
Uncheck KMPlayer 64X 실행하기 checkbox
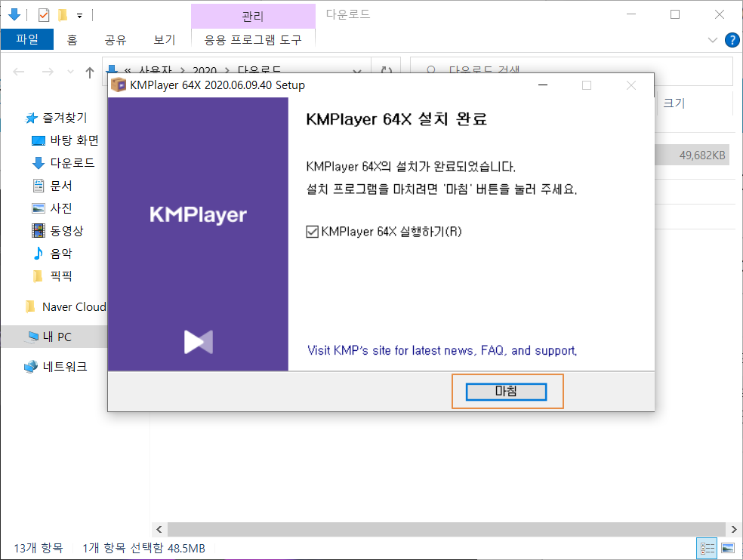313,232
